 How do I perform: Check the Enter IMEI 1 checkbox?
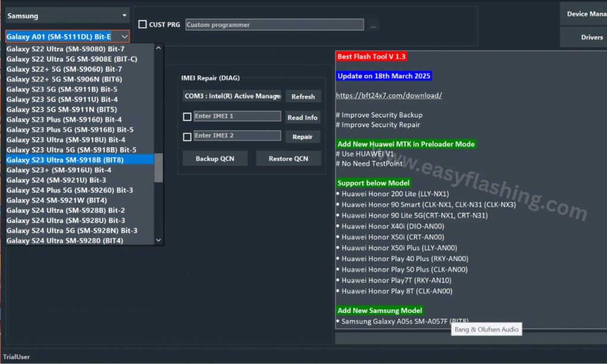click(x=186, y=116)
